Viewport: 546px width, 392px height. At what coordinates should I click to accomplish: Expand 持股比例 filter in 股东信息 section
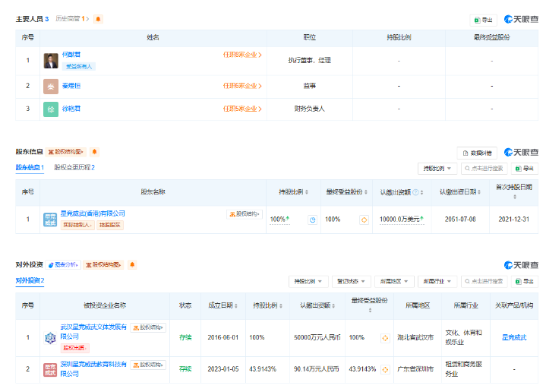coord(437,169)
